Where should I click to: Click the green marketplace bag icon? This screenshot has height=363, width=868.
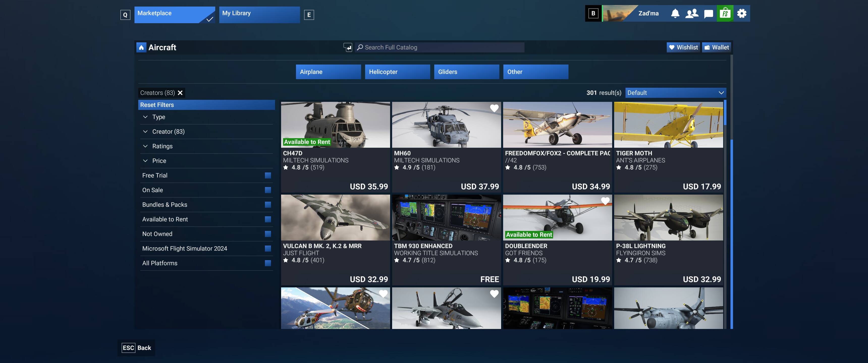click(725, 13)
